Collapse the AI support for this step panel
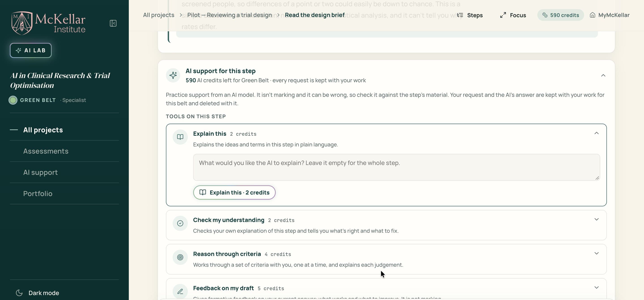644x300 pixels. [603, 75]
